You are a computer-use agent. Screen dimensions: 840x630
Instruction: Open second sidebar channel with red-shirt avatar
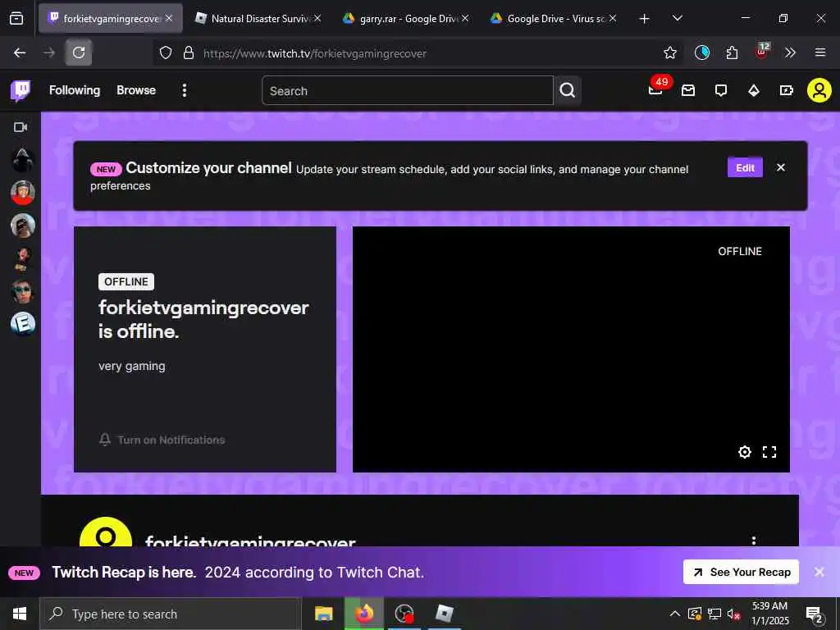[22, 192]
